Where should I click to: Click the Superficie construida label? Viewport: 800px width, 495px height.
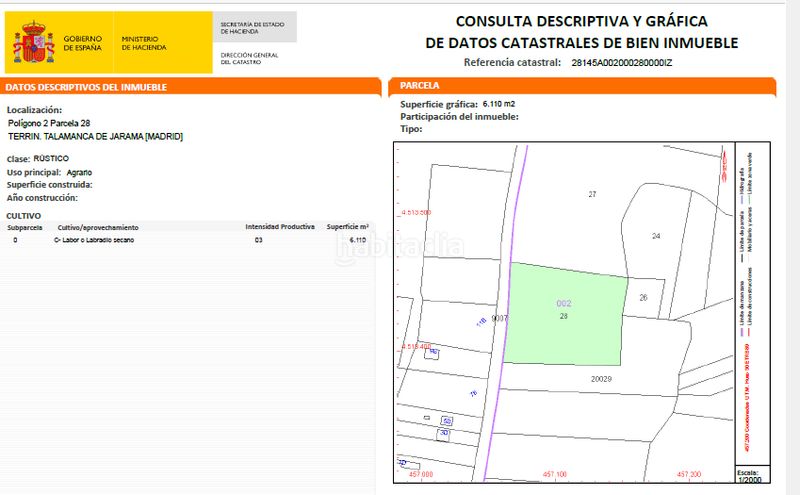click(49, 185)
